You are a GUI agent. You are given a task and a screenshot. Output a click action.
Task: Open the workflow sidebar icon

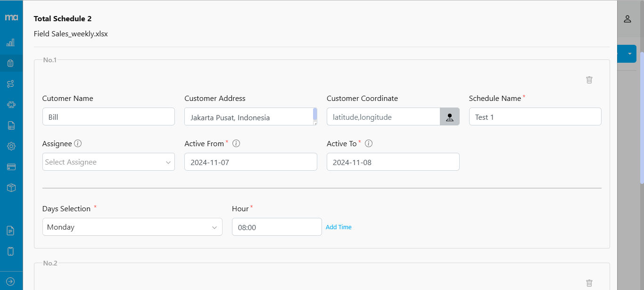[11, 84]
